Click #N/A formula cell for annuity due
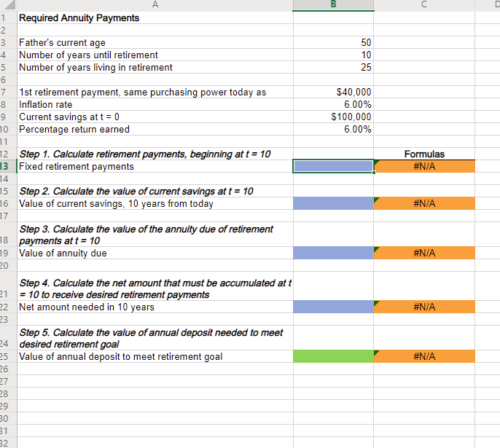 pos(424,253)
